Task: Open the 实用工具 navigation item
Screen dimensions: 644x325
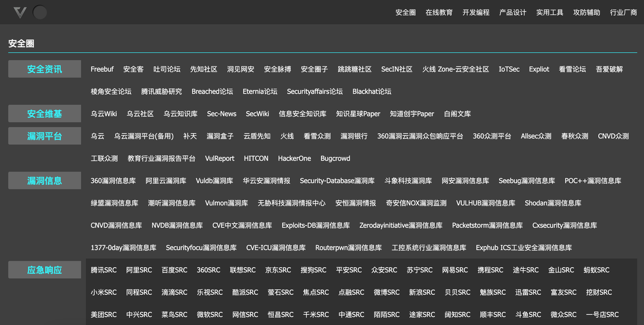Action: tap(549, 13)
